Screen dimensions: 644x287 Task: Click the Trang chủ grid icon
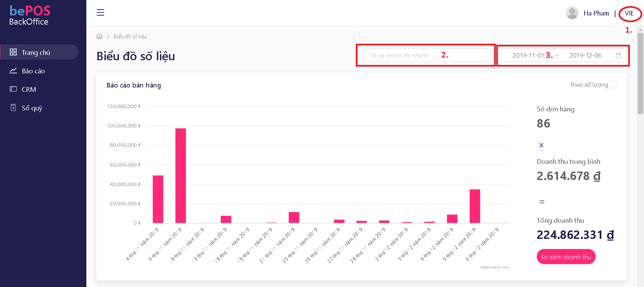13,52
